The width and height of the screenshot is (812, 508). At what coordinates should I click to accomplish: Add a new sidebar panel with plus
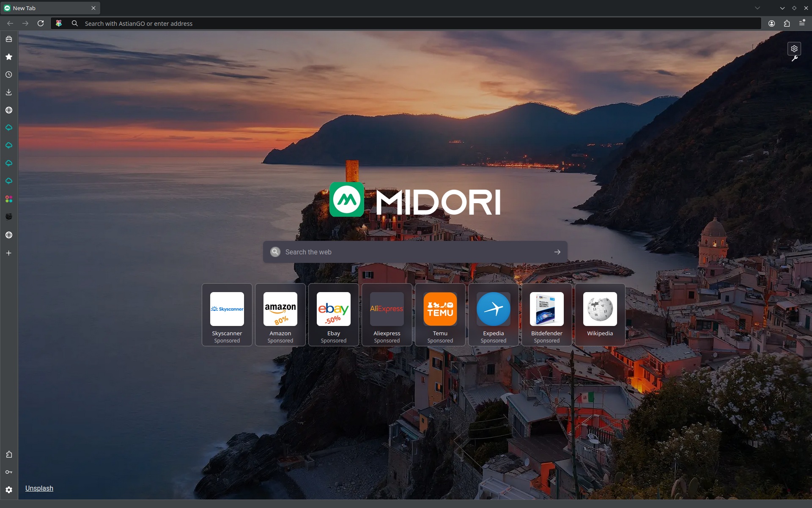tap(8, 253)
